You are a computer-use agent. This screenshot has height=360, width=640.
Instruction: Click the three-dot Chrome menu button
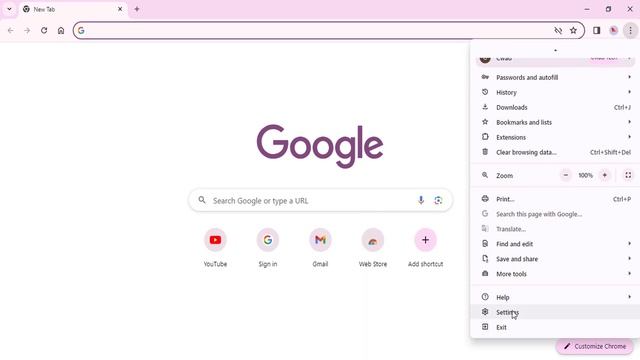pyautogui.click(x=630, y=31)
